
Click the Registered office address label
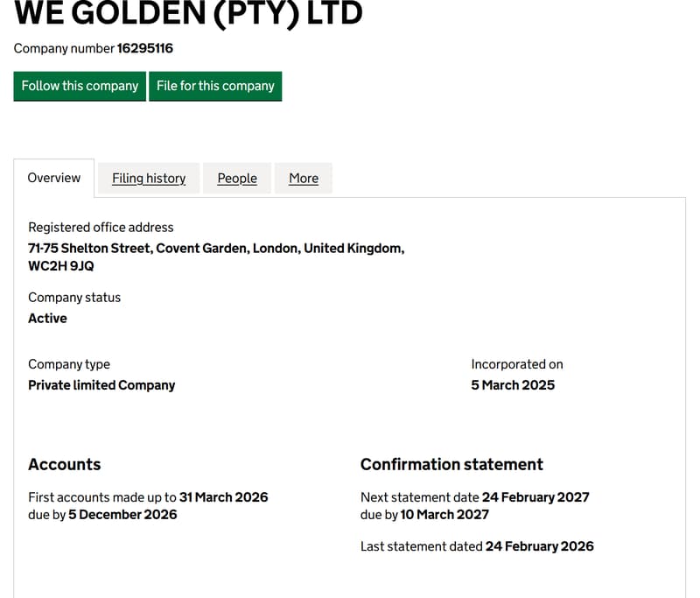tap(101, 228)
